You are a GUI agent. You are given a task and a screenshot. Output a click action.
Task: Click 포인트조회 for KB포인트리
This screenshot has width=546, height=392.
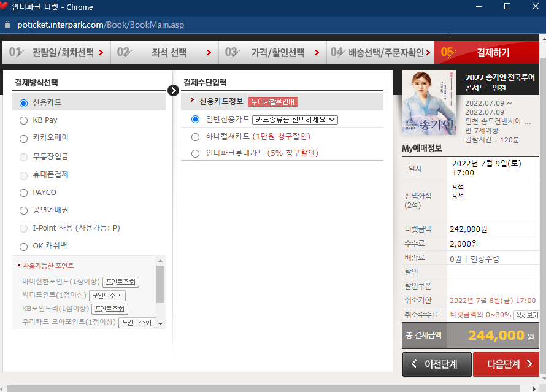(x=110, y=309)
